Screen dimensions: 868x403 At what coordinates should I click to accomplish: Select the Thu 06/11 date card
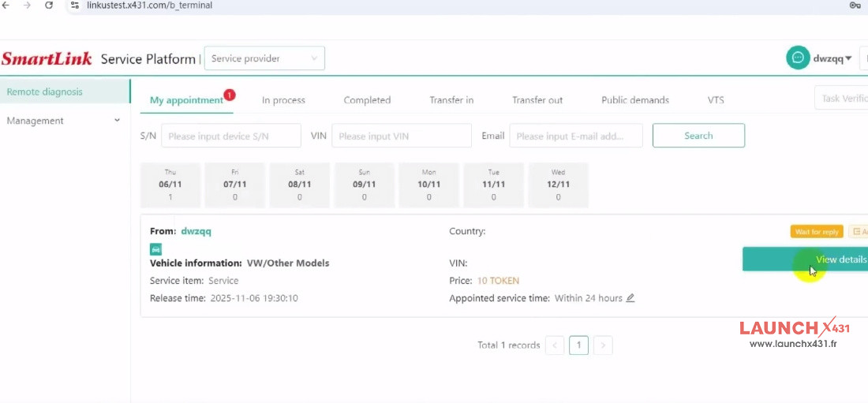170,185
